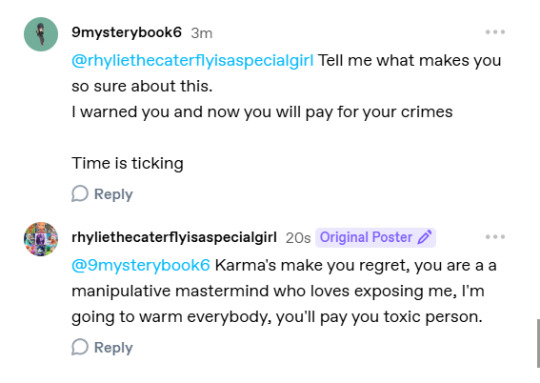Click the speech bubble icon under 'Time is ticking'
Screen dimensions: 540x383
coord(80,193)
